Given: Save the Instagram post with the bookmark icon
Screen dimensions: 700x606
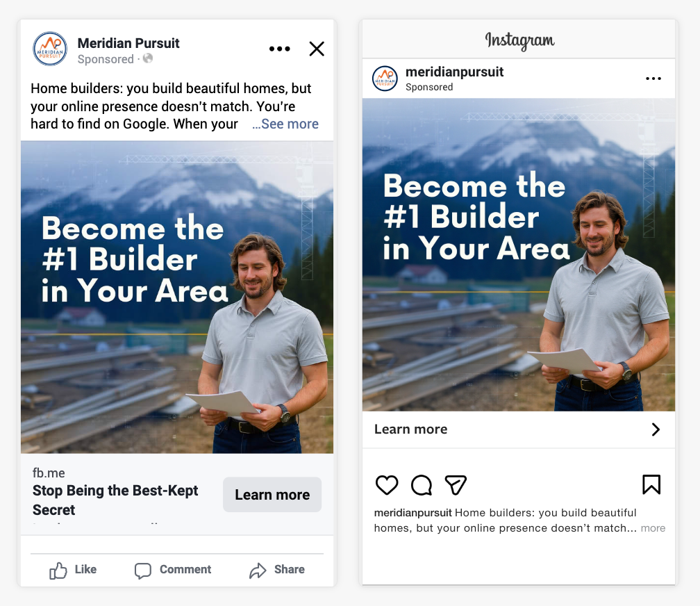Looking at the screenshot, I should click(x=651, y=484).
